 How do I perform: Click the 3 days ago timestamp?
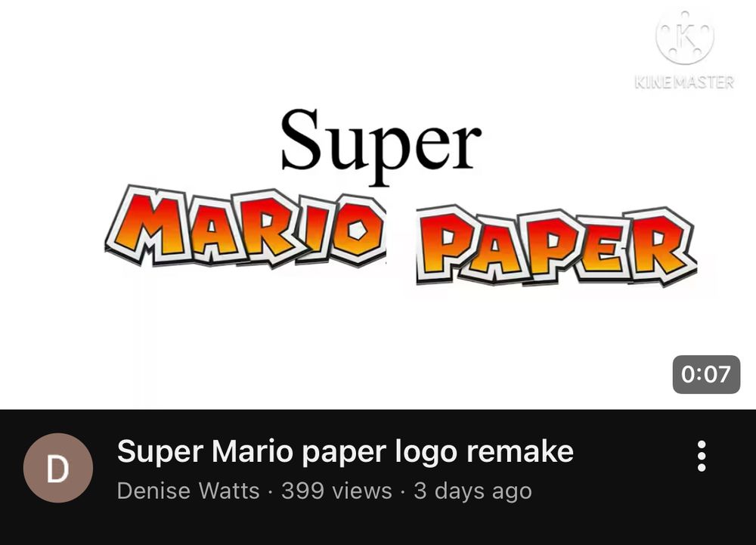[473, 491]
